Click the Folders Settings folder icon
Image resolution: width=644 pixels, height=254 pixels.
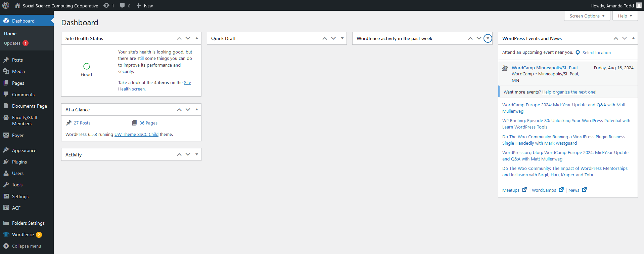coord(6,223)
